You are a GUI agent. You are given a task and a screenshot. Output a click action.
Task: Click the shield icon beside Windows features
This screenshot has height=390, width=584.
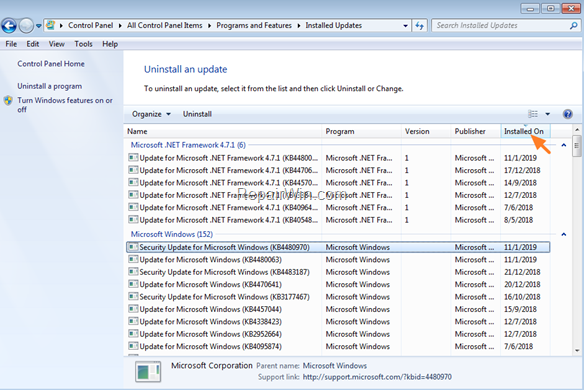point(8,101)
